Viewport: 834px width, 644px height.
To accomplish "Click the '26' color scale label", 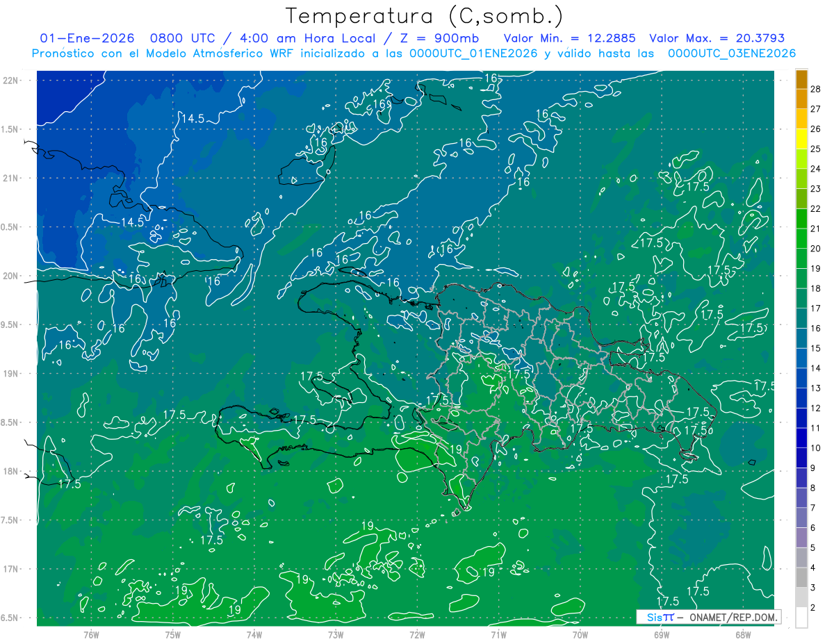I will 815,129.
